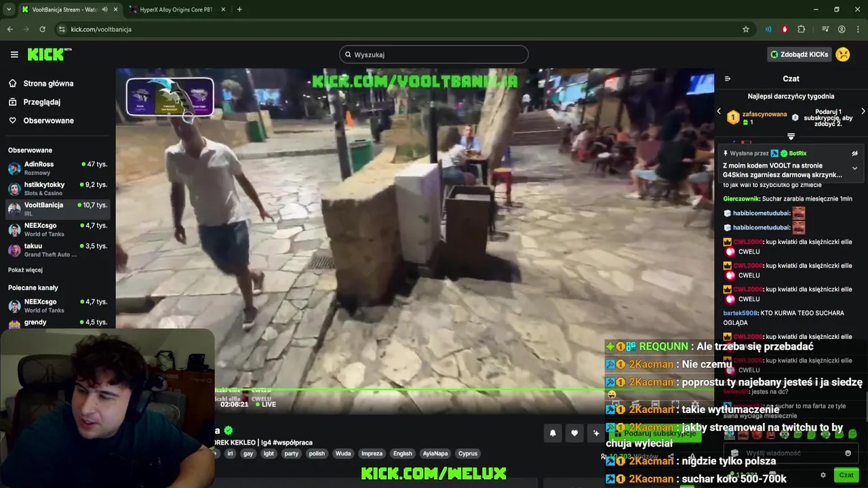Click the bartek5908 username in chat

(740, 313)
